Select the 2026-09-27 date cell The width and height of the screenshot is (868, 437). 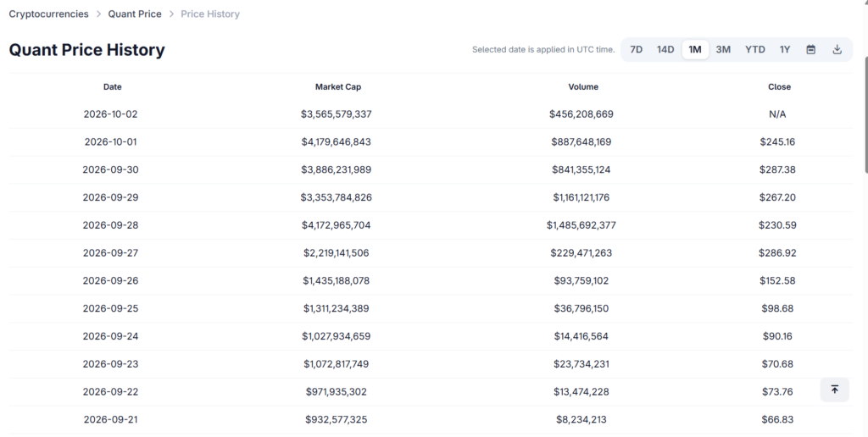110,252
